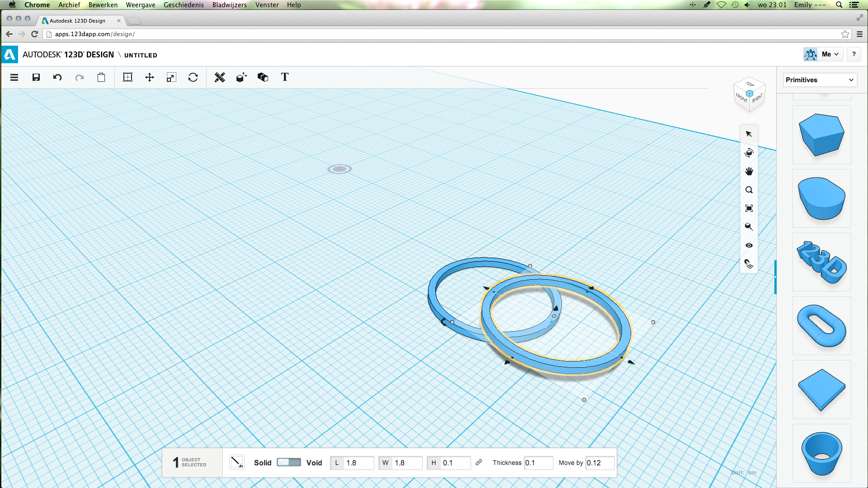Open the Geschiedenis menu
The image size is (868, 488).
(184, 5)
